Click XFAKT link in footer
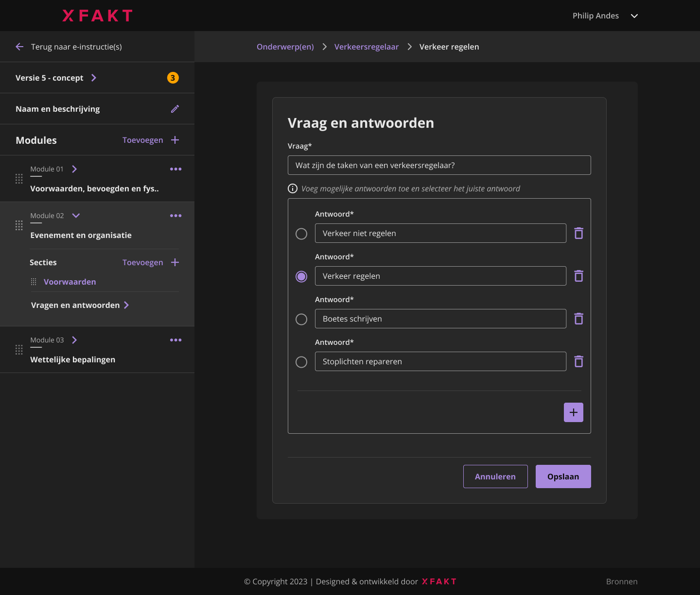The width and height of the screenshot is (700, 595). coord(439,581)
